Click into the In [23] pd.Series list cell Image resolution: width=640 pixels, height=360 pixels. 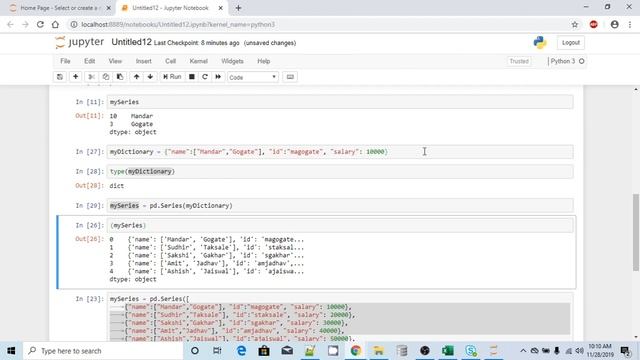click(340, 318)
